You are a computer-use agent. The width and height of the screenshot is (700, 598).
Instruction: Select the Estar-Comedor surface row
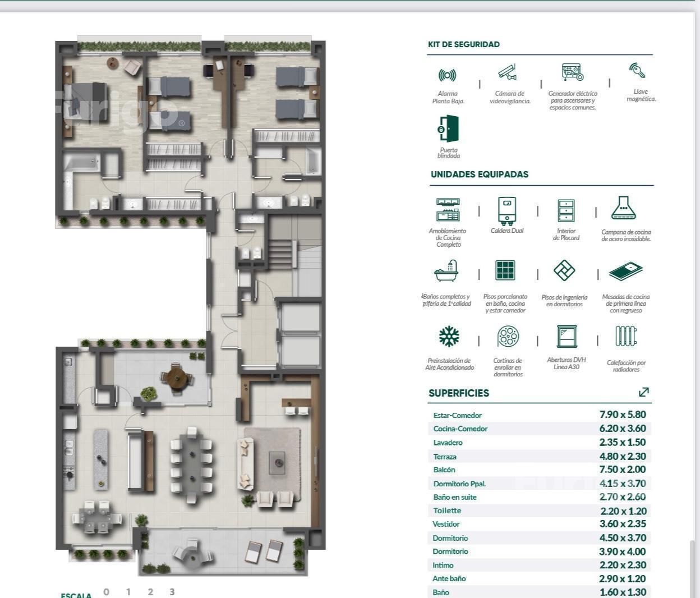[539, 415]
